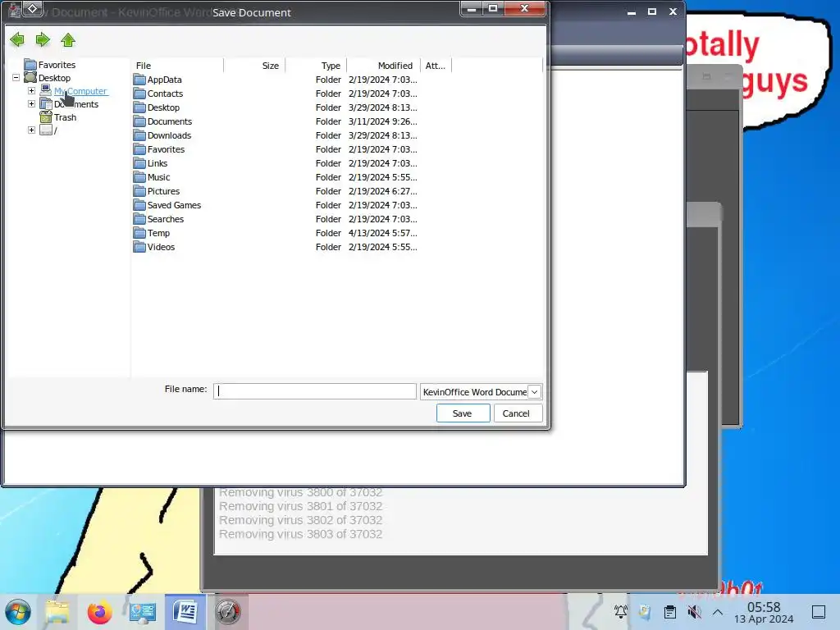Viewport: 840px width, 630px height.
Task: Select the Links folder icon
Action: (139, 163)
